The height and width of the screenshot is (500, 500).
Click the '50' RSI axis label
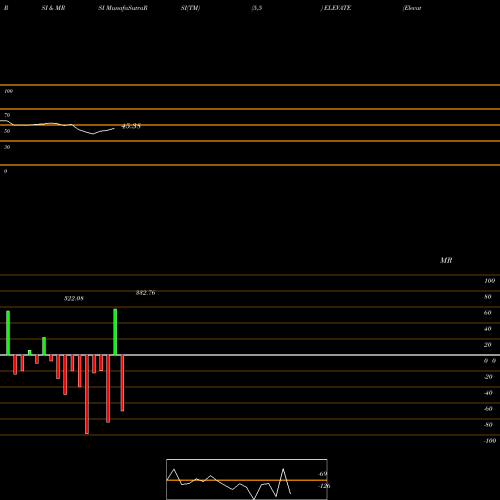pos(7,131)
